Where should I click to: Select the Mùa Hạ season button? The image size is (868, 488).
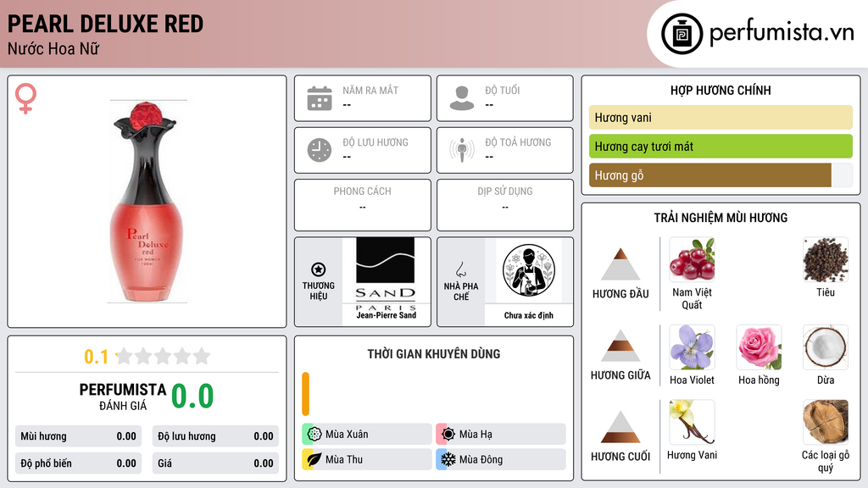click(x=501, y=434)
